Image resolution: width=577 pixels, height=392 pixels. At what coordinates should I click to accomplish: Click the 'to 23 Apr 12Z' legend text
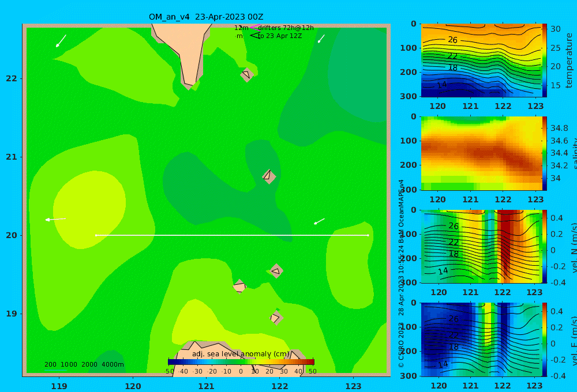(x=280, y=36)
